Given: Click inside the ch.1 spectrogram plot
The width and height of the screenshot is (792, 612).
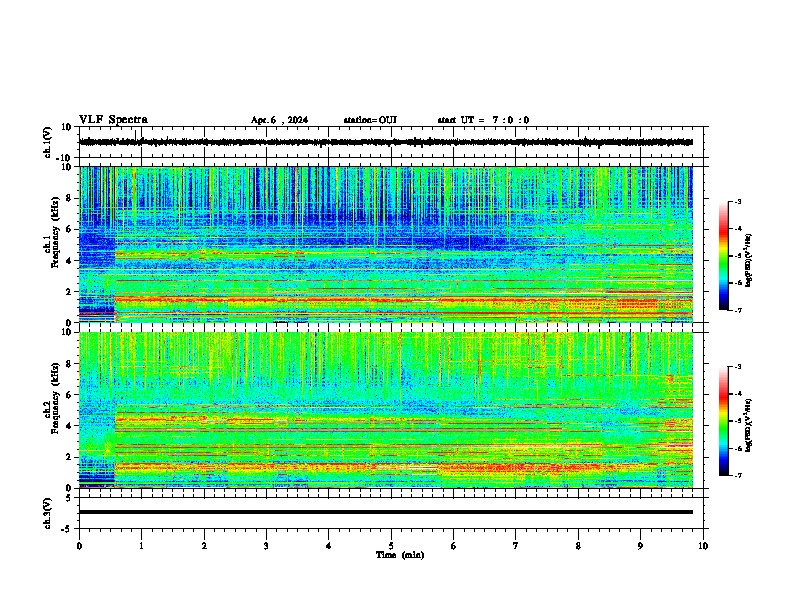Looking at the screenshot, I should [x=386, y=244].
